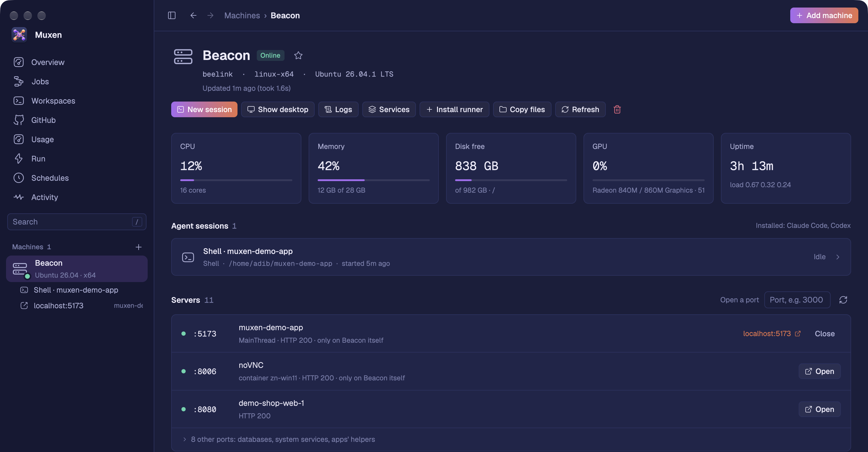This screenshot has width=868, height=452.
Task: Focus the Port number input field
Action: (797, 300)
